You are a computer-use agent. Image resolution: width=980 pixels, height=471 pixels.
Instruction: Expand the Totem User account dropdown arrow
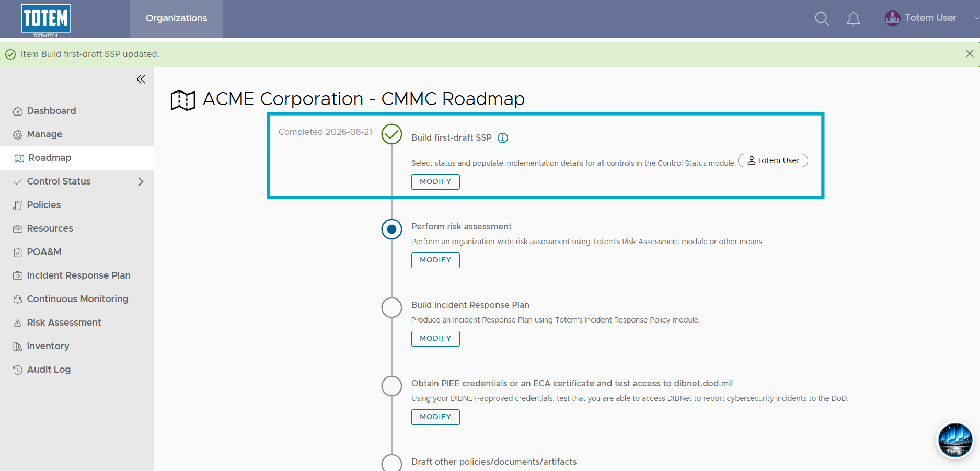coord(976,18)
